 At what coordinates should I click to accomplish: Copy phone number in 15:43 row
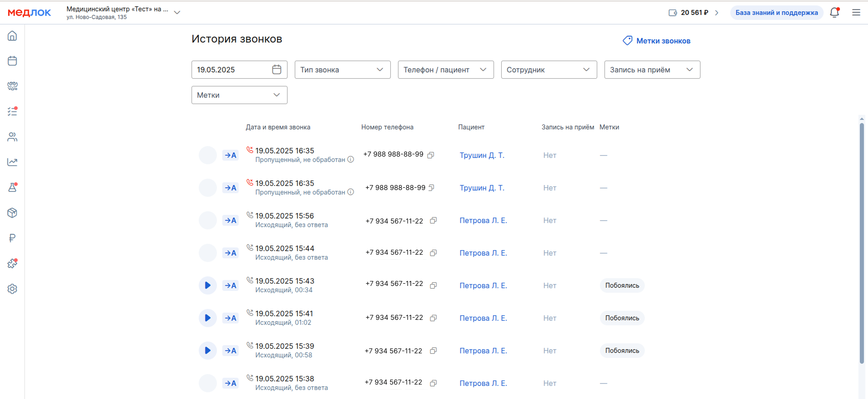433,285
